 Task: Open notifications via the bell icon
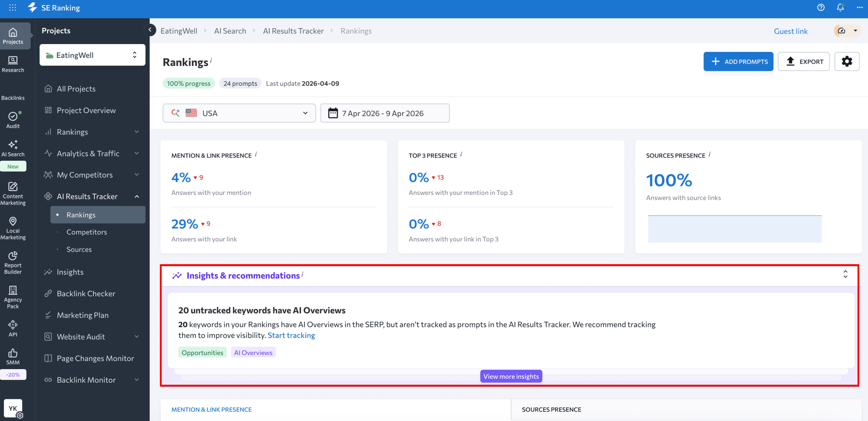pos(840,7)
